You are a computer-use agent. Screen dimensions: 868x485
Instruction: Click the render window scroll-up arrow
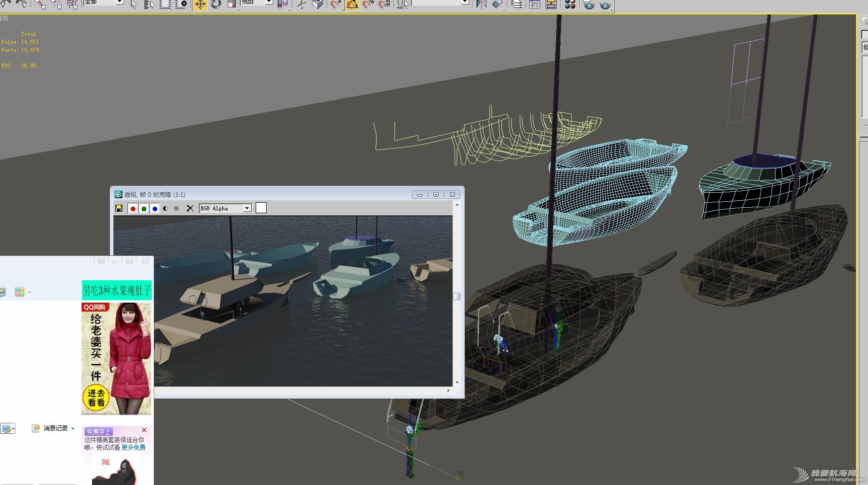[x=457, y=204]
